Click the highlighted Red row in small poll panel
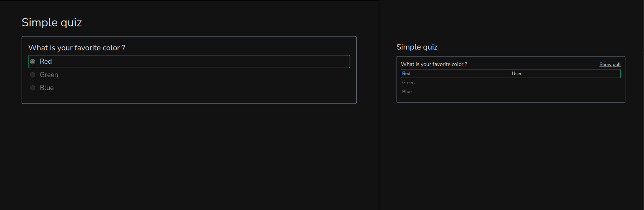 [x=510, y=74]
